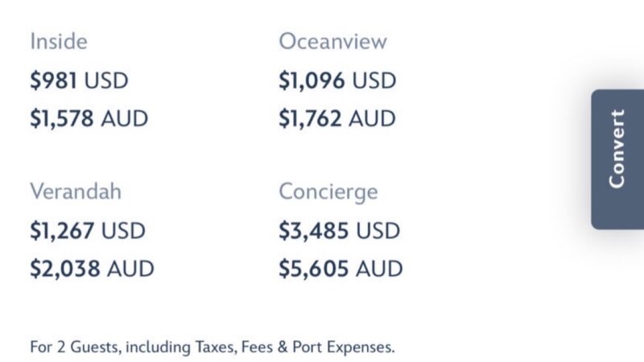Select the Oceanview stateroom label
The width and height of the screenshot is (644, 362).
coord(332,42)
